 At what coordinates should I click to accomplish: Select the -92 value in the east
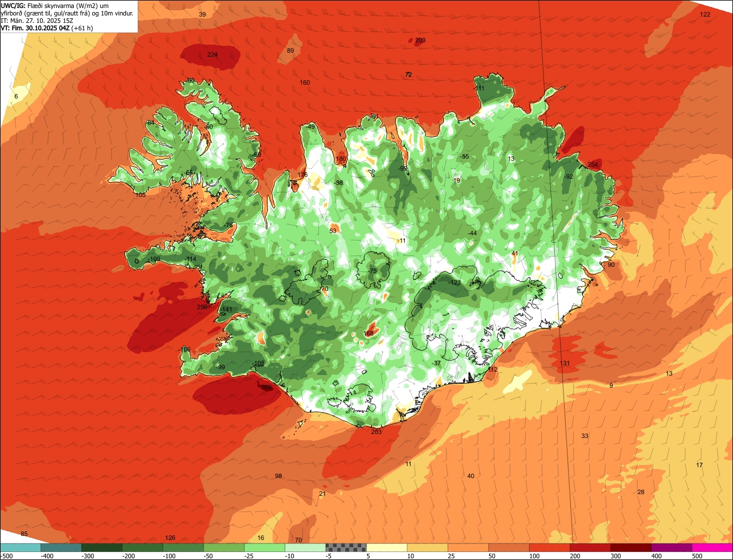click(569, 176)
